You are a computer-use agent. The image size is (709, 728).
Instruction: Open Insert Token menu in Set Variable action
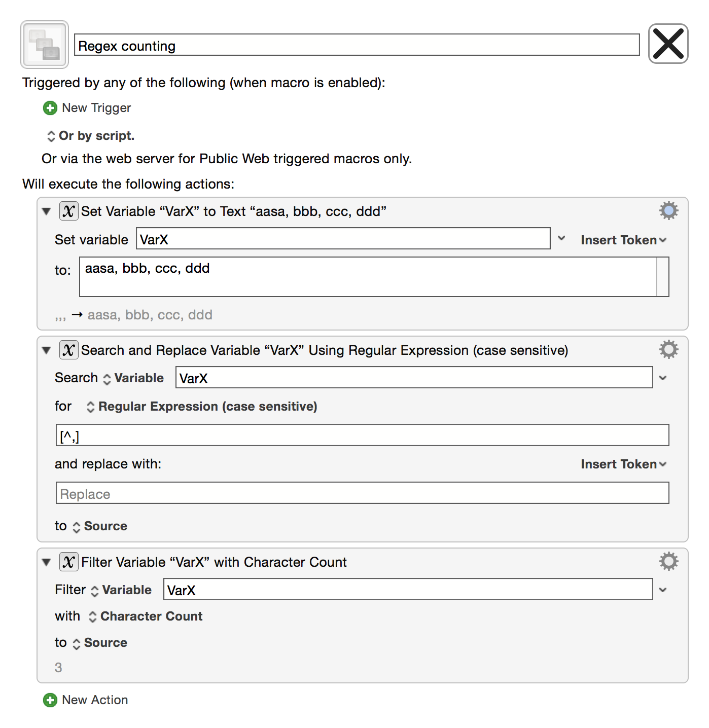pyautogui.click(x=623, y=240)
